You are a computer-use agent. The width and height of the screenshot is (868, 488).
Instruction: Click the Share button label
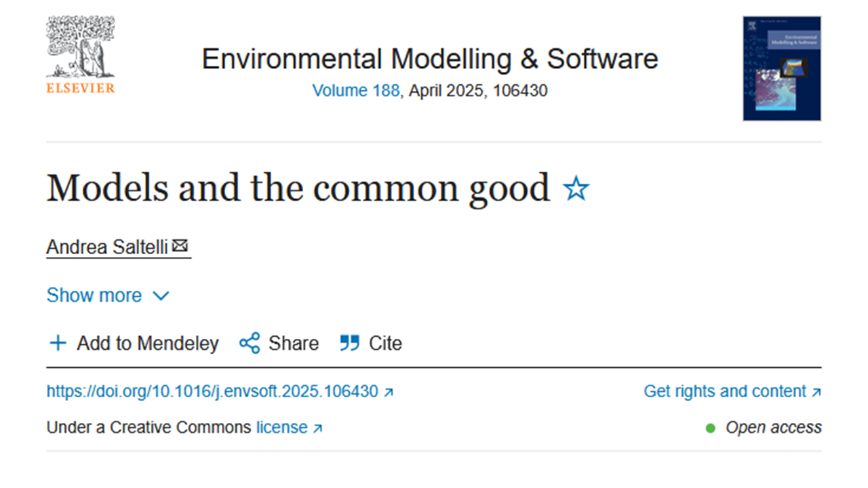coord(293,344)
